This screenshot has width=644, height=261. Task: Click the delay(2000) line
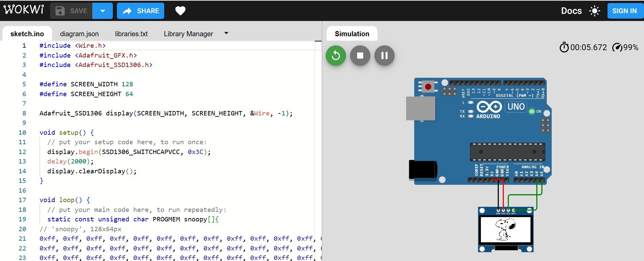coord(70,161)
